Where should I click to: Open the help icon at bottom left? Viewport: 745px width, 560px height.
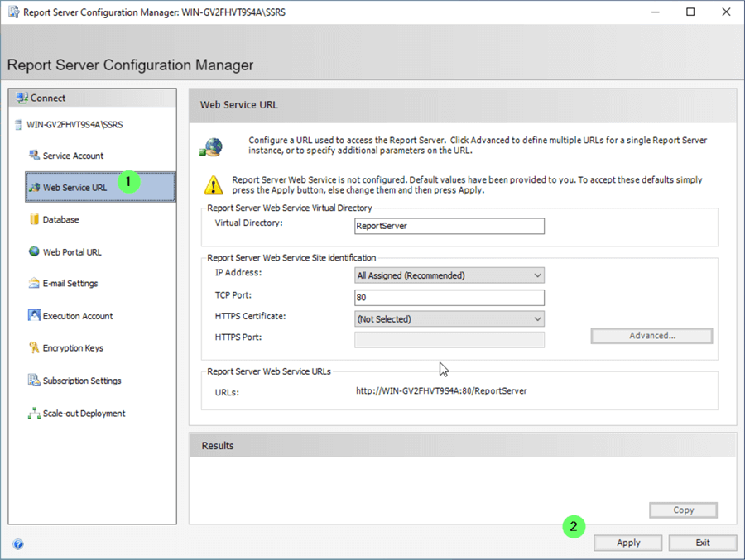[x=18, y=544]
